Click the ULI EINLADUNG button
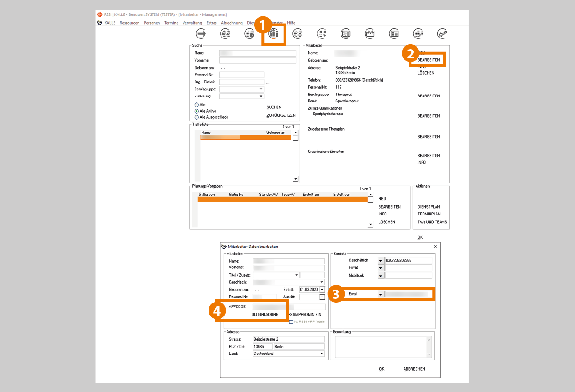This screenshot has height=392, width=575. (265, 314)
